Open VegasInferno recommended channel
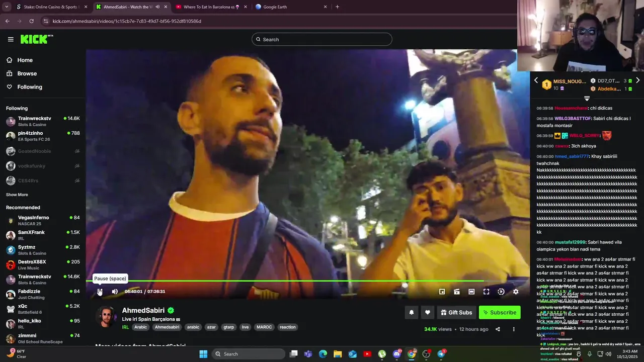Viewport: 644px width, 362px height. tap(43, 220)
